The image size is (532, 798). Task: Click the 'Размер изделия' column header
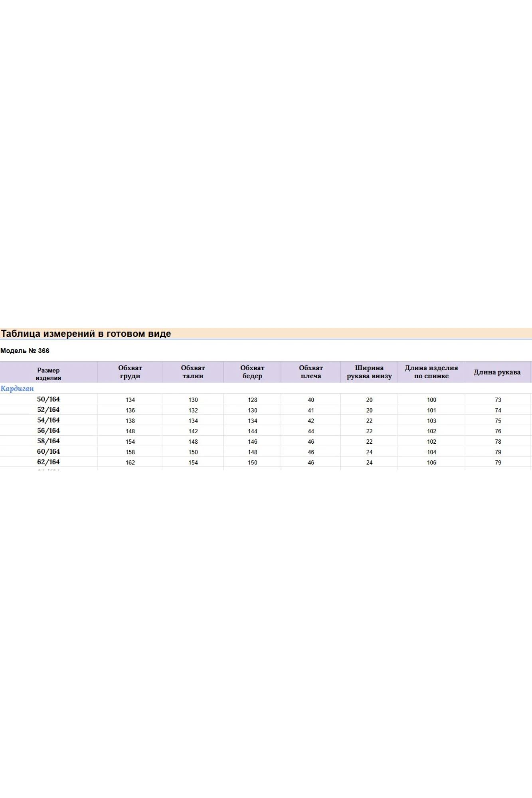tap(48, 374)
